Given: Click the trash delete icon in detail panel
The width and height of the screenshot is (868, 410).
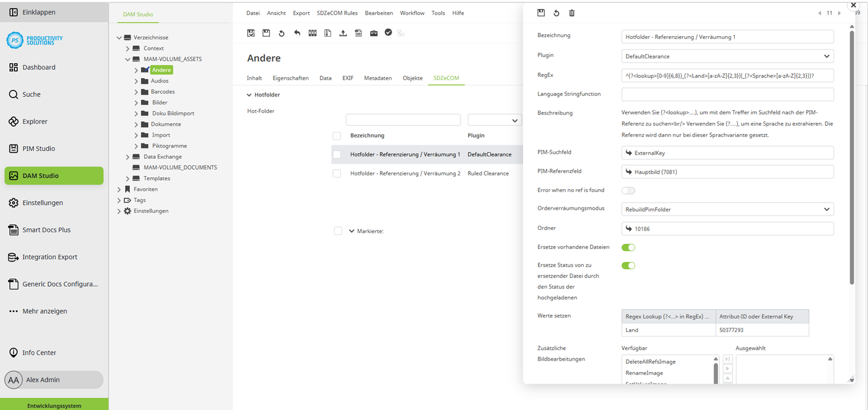Looking at the screenshot, I should click(x=572, y=13).
